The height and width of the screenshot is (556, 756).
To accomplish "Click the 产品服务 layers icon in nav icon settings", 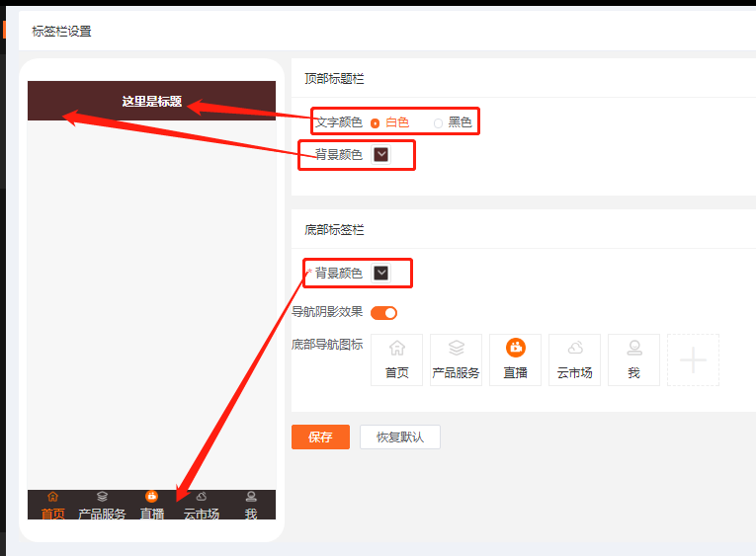I will click(457, 348).
